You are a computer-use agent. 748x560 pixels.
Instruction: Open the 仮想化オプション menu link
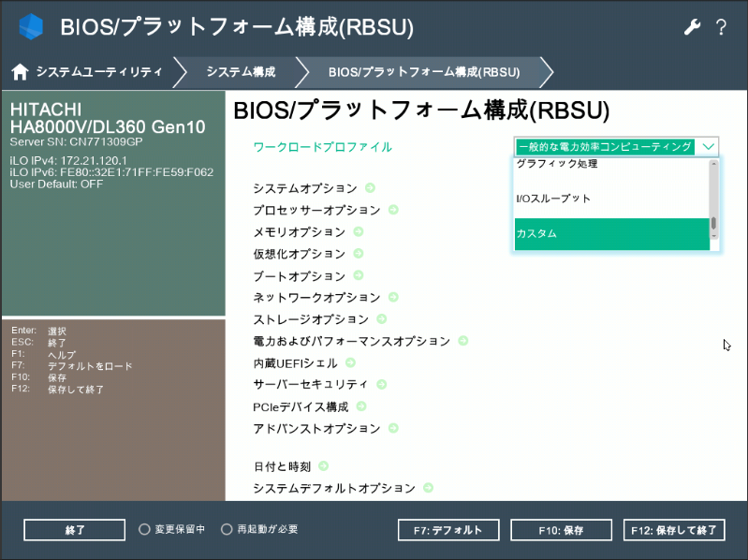[x=299, y=254]
